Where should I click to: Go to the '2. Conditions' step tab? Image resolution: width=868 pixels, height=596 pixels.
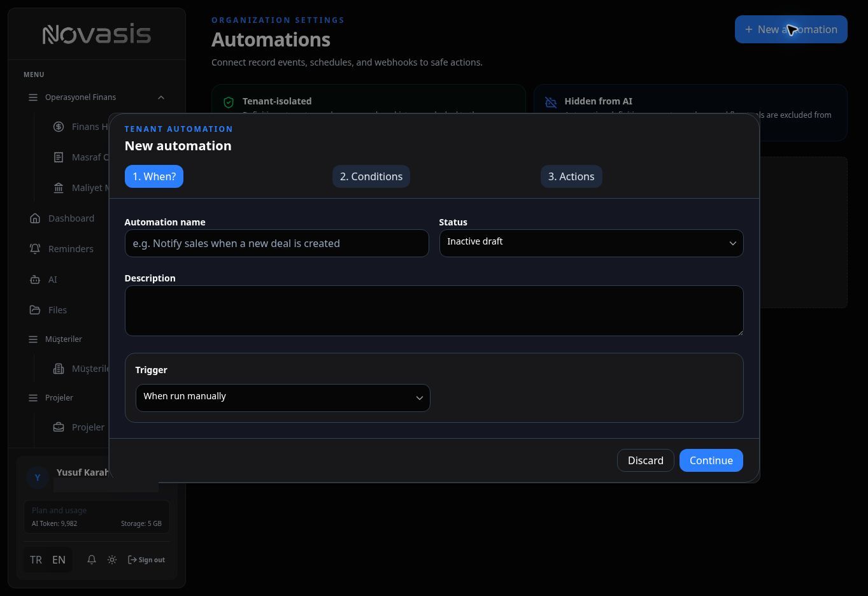[x=371, y=176]
